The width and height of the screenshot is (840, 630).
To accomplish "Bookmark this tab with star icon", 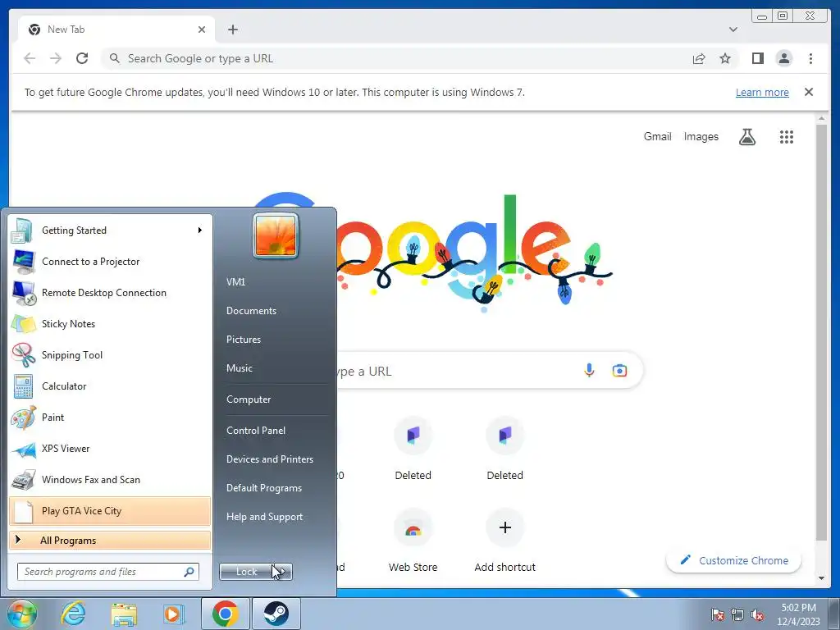I will click(x=725, y=58).
